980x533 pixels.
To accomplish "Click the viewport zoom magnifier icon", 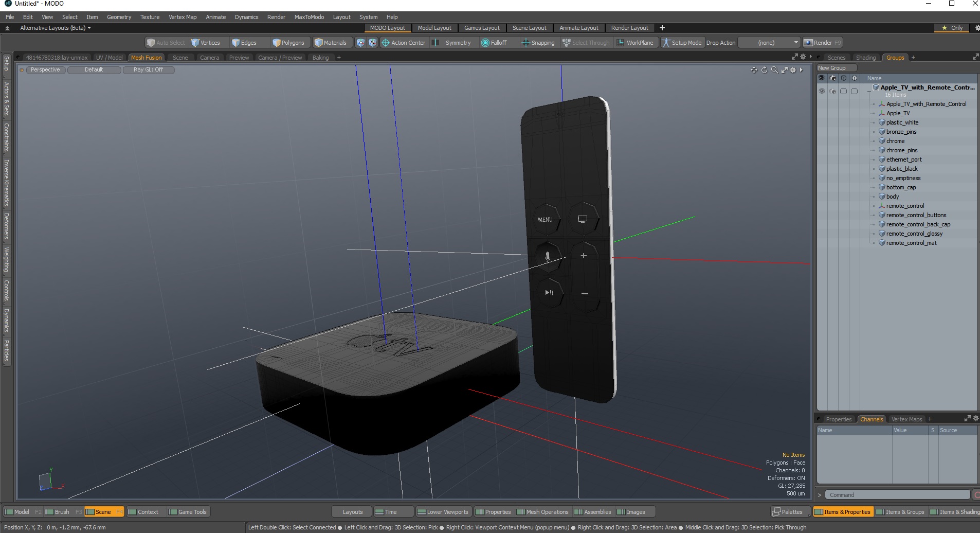I will pos(774,70).
